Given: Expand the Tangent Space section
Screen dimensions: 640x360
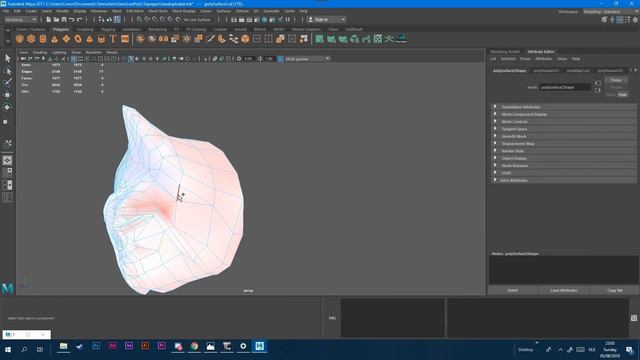Looking at the screenshot, I should (564, 129).
